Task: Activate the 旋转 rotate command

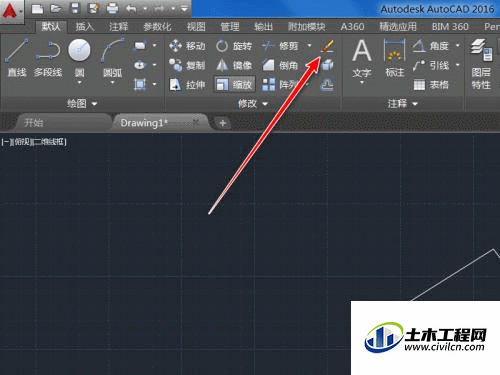Action: click(x=234, y=46)
